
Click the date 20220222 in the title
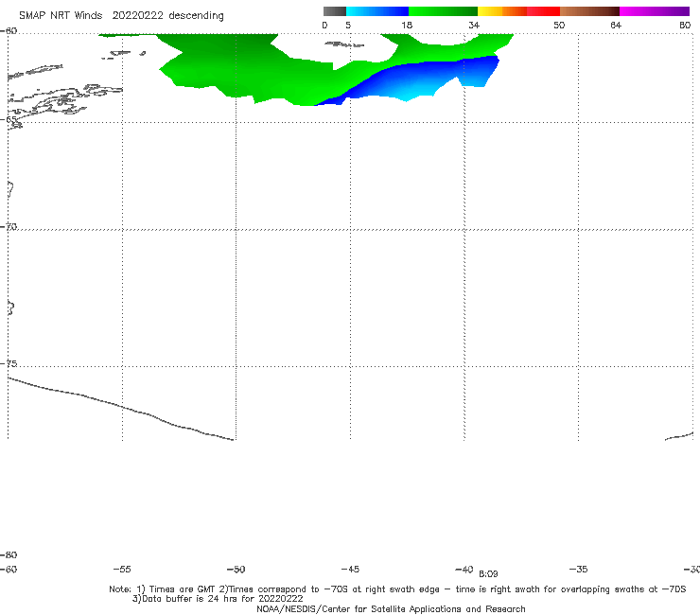(137, 16)
